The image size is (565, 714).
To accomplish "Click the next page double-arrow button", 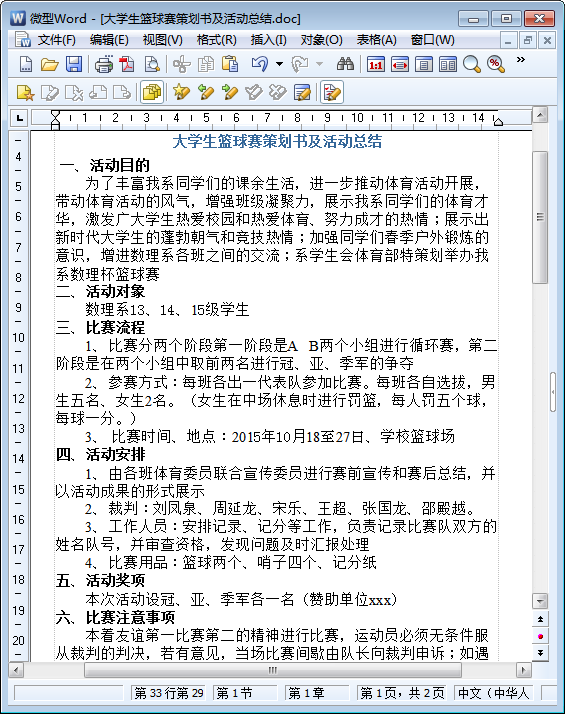I will pyautogui.click(x=540, y=653).
